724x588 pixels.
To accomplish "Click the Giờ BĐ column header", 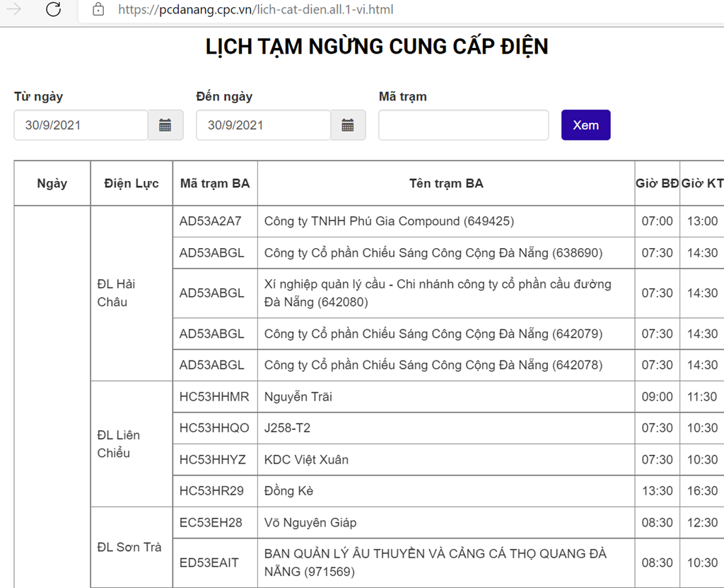I will click(x=657, y=183).
